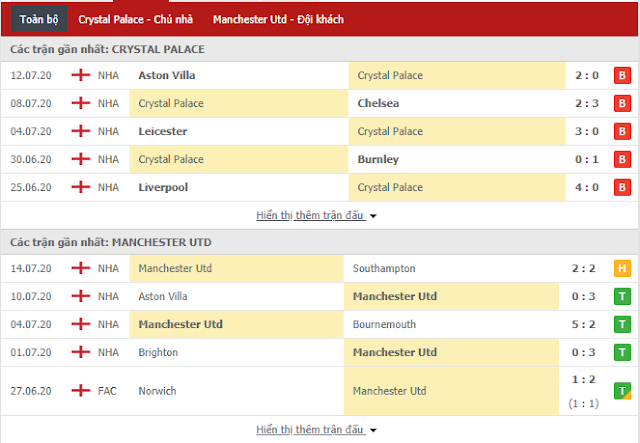The image size is (640, 443).
Task: Click the T badge on Norwich FA Cup row
Action: 622,391
